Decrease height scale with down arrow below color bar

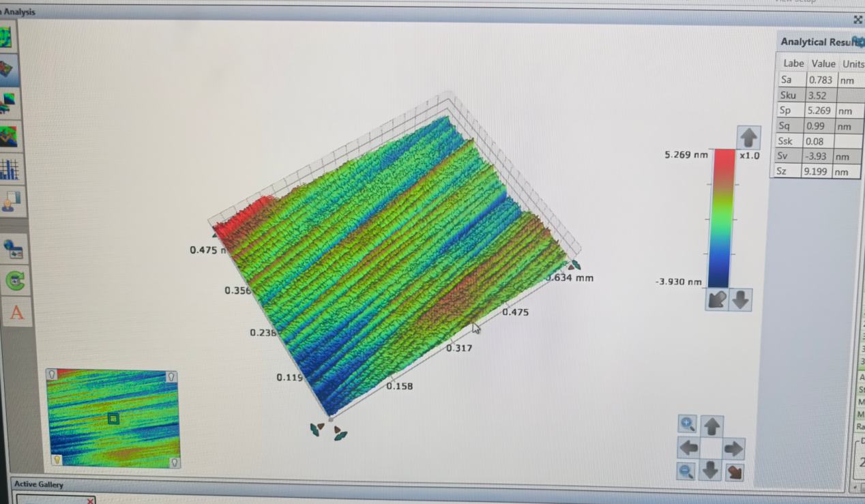click(741, 299)
